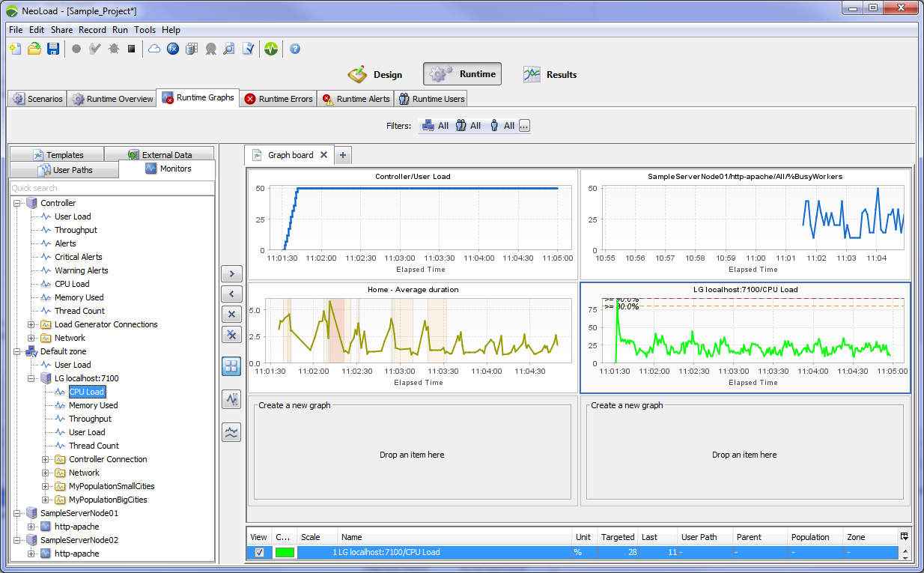The width and height of the screenshot is (924, 573).
Task: Switch to the Runtime Errors tab
Action: coord(278,99)
